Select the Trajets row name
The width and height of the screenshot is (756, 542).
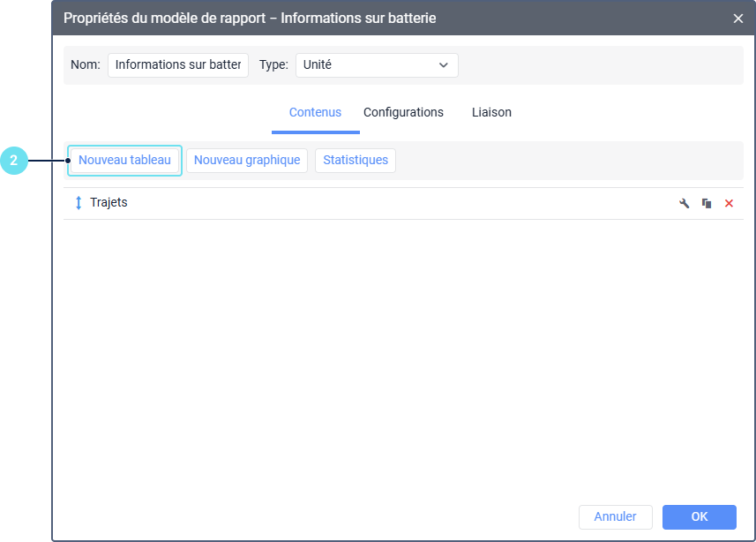point(109,203)
